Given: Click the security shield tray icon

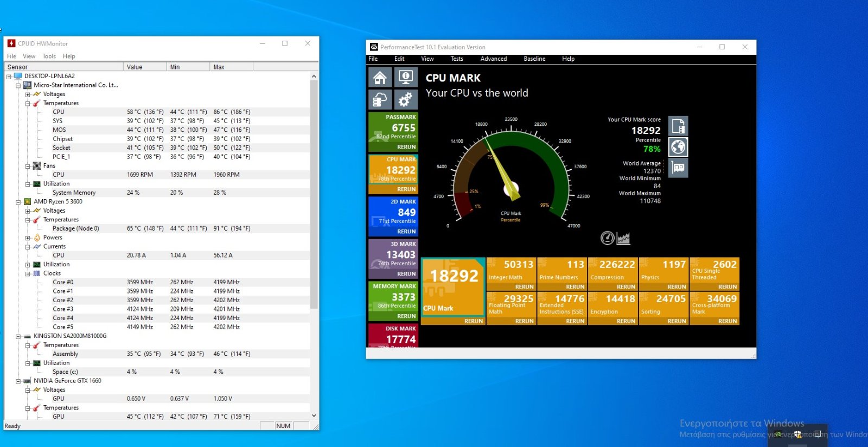Looking at the screenshot, I should click(x=798, y=434).
